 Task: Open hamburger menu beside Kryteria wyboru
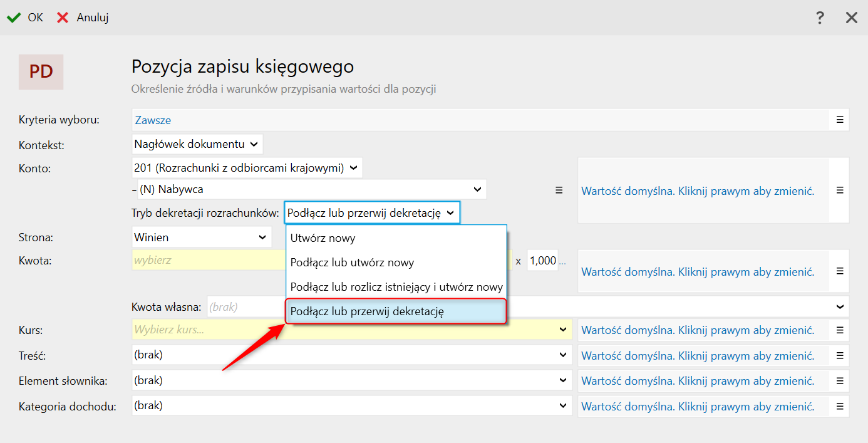840,120
